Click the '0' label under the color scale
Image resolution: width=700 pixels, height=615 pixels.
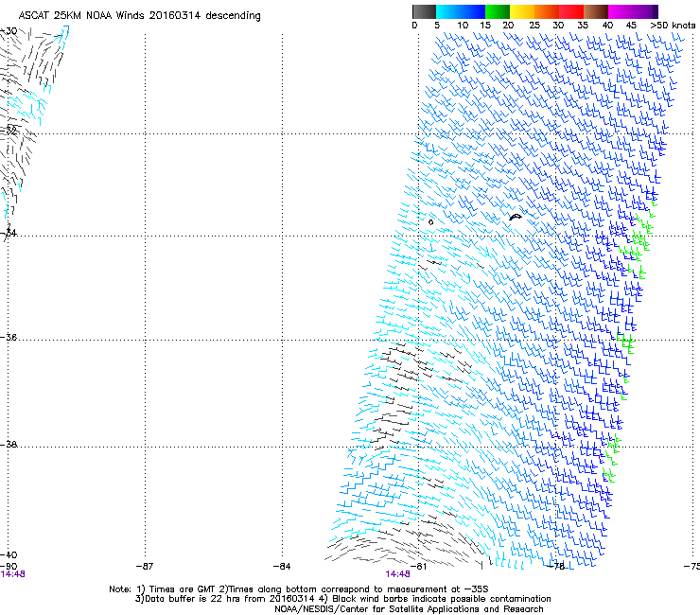[x=414, y=26]
